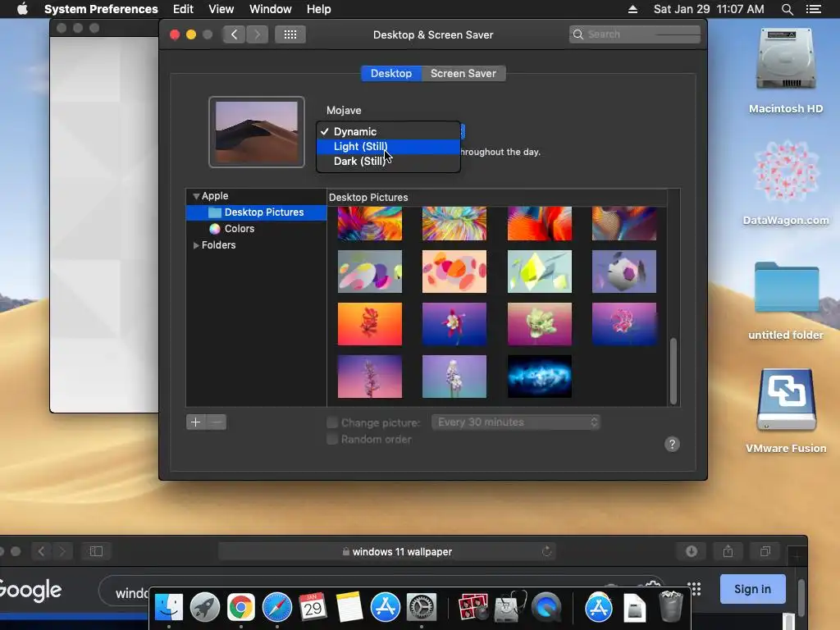Select the Folders row in sidebar
This screenshot has width=840, height=630.
[x=256, y=245]
